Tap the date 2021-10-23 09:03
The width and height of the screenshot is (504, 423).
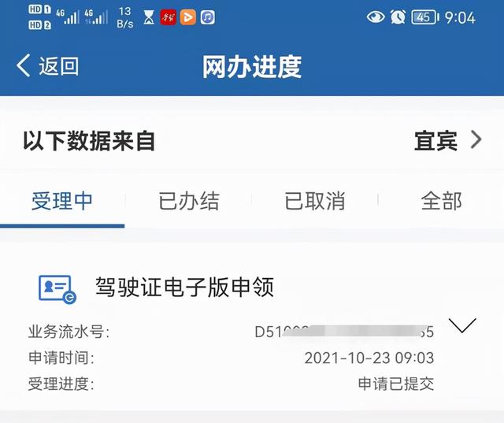[369, 358]
